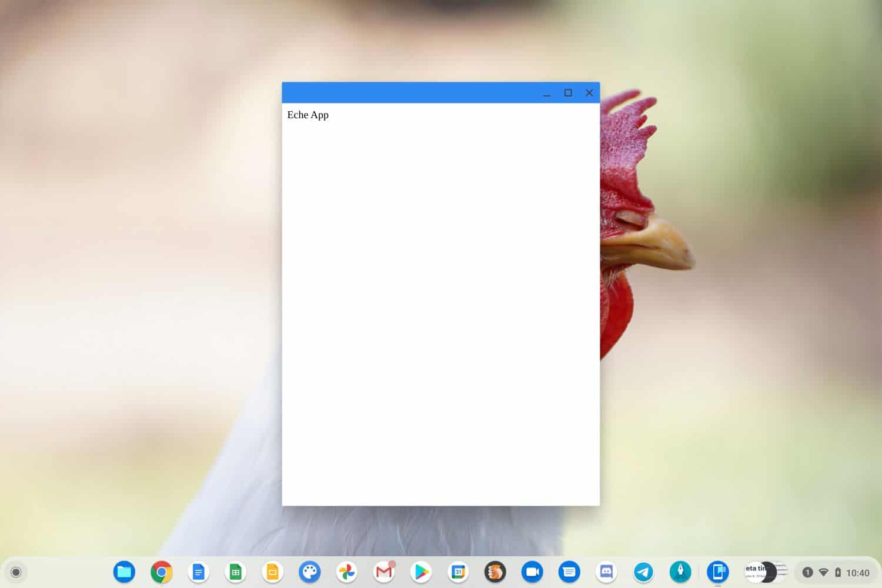Launch Google Play Store

click(421, 572)
